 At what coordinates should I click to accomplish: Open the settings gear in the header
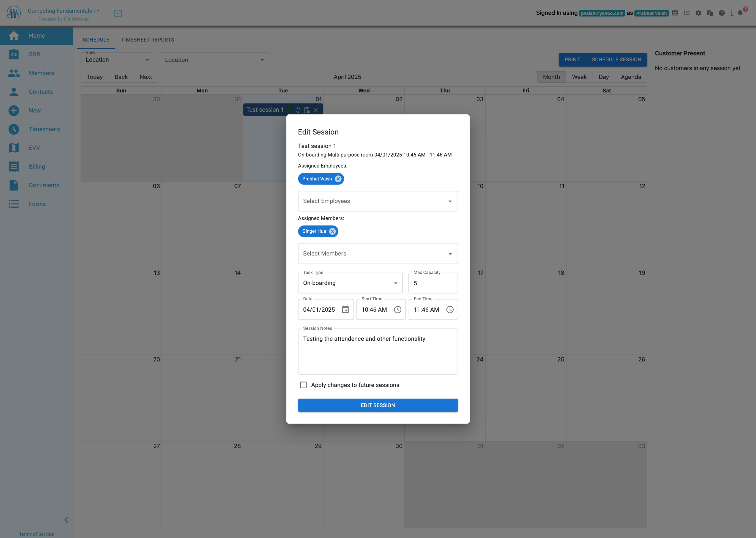pos(698,13)
